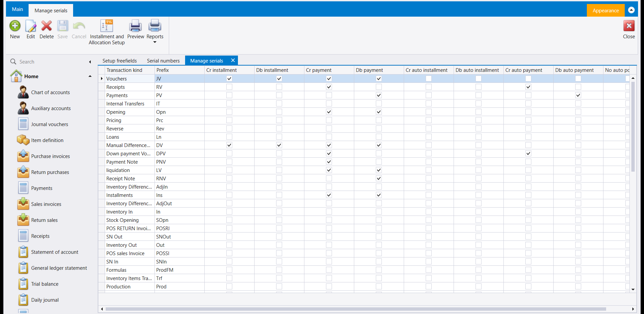644x314 pixels.
Task: Switch to Setup freefields tab
Action: point(120,61)
